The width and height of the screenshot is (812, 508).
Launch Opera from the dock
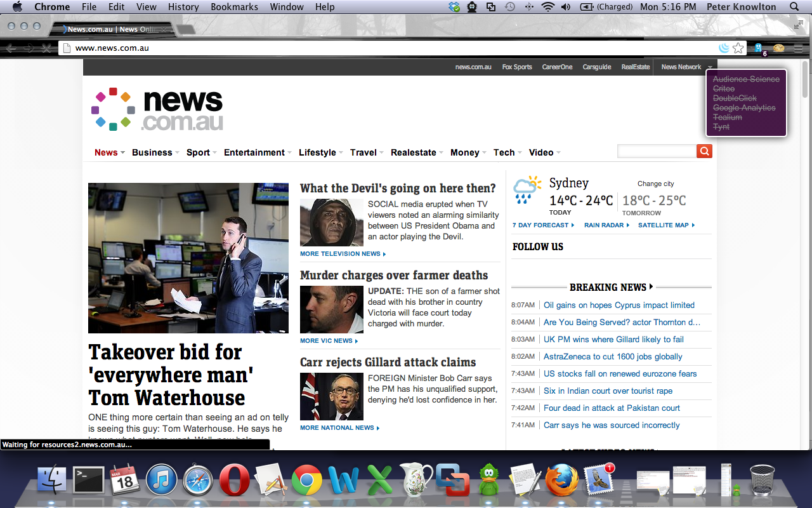(x=234, y=480)
